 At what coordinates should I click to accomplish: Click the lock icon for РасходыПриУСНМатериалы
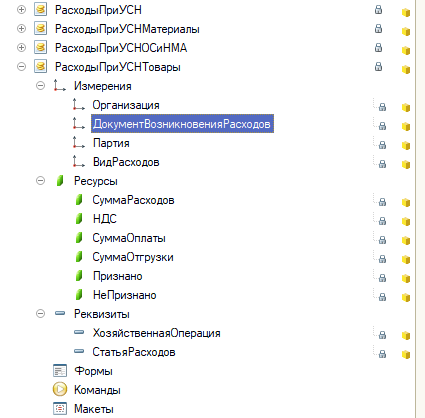(x=378, y=28)
